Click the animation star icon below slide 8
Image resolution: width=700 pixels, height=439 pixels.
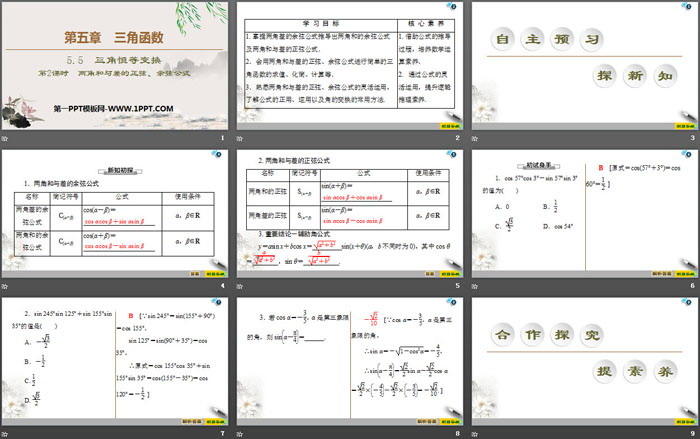pos(240,431)
